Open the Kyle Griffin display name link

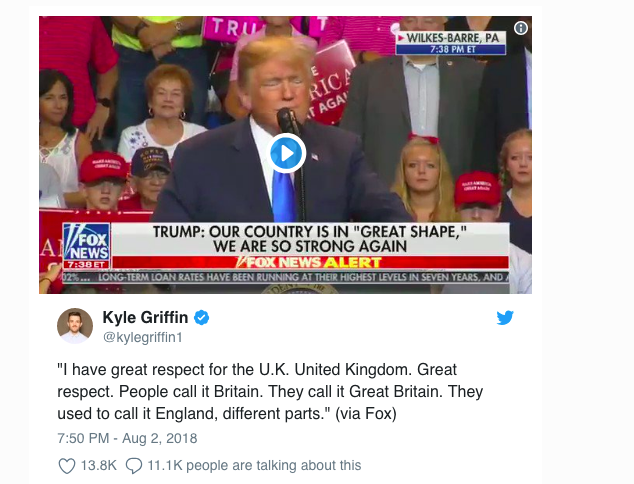pos(145,317)
